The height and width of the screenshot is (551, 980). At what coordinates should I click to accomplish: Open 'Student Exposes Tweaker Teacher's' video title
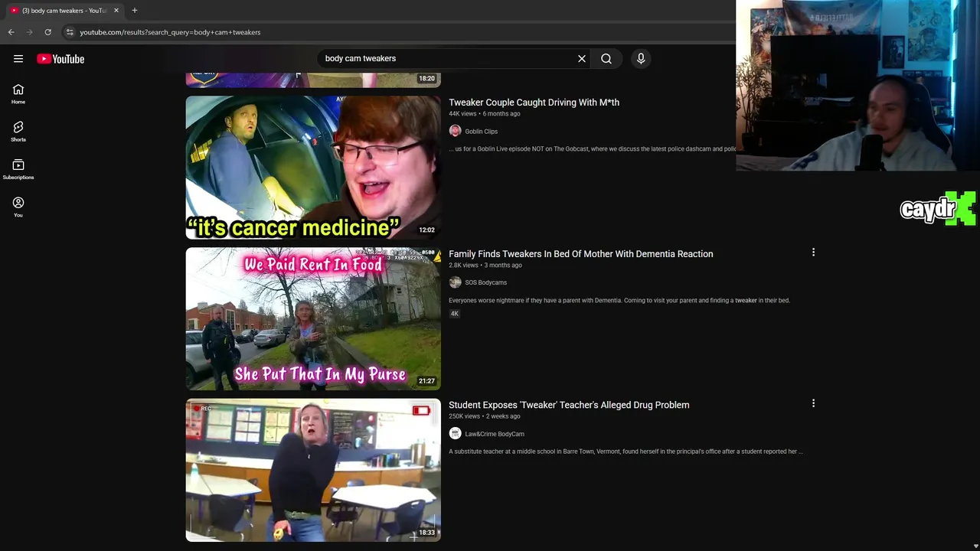click(x=569, y=405)
